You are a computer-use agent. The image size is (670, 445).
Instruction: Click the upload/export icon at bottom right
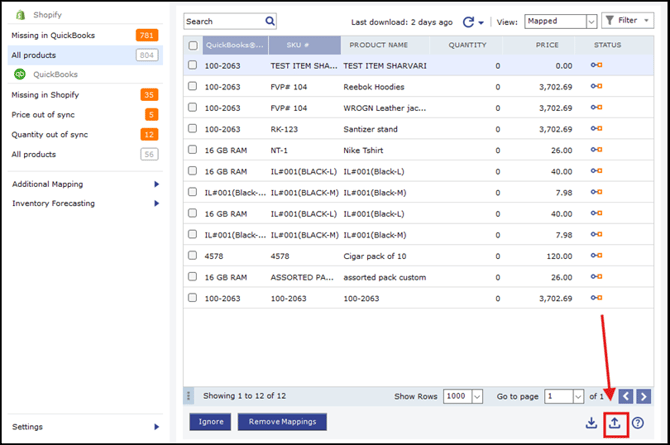coord(615,423)
